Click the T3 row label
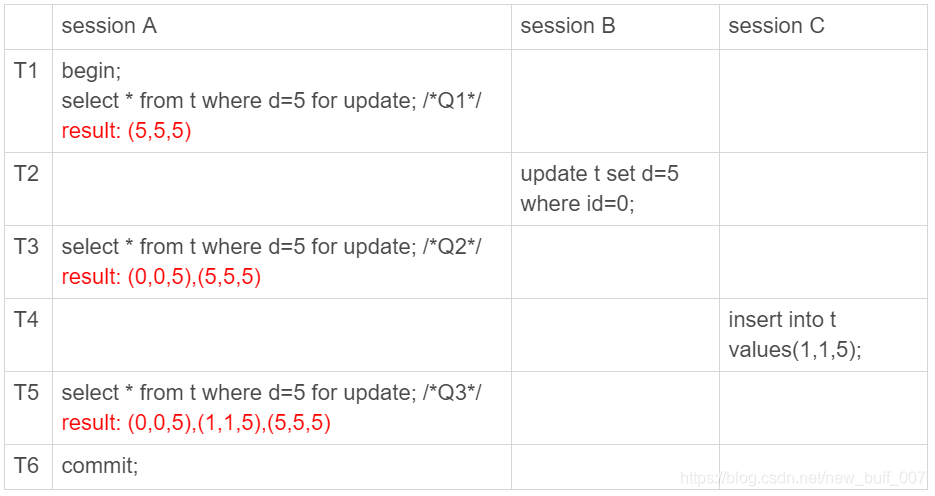Viewport: 935px width, 496px height. [26, 247]
